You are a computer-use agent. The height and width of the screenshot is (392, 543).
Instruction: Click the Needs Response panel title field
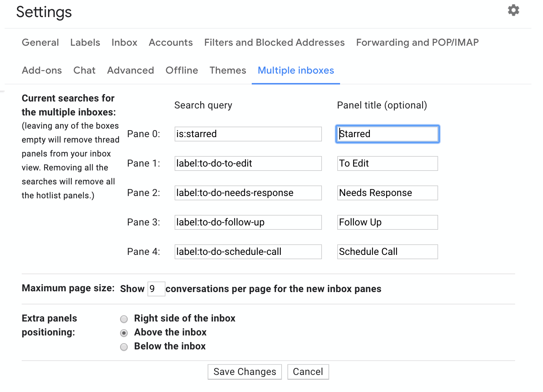point(388,193)
